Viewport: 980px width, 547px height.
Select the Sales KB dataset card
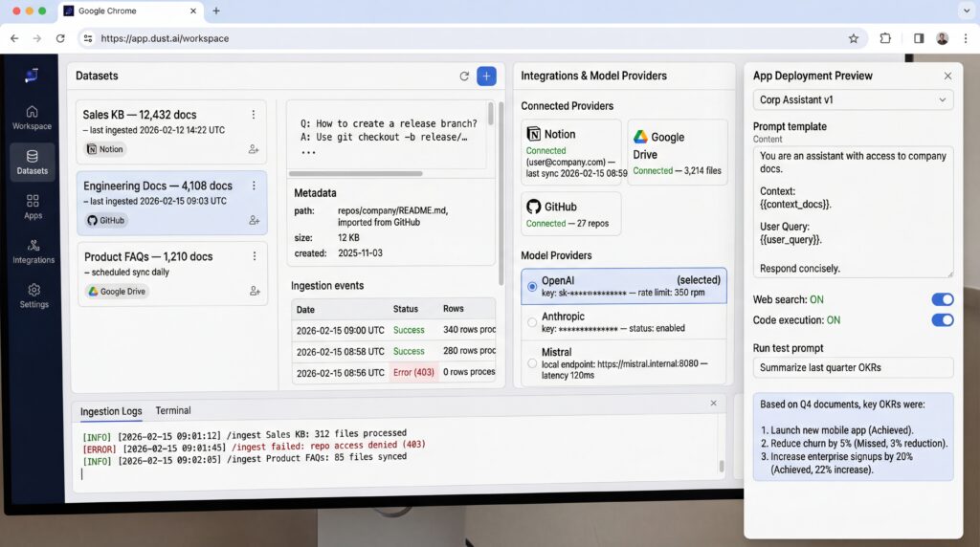point(172,132)
